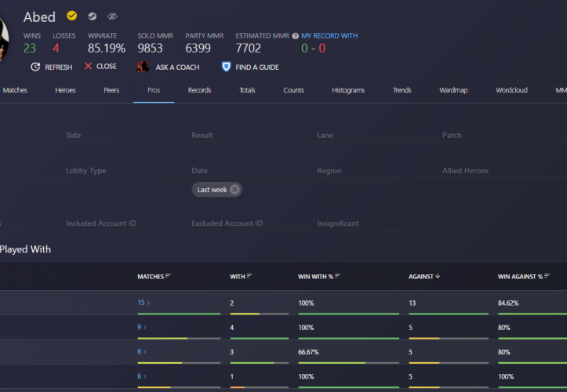Sort by Matches column header

154,276
